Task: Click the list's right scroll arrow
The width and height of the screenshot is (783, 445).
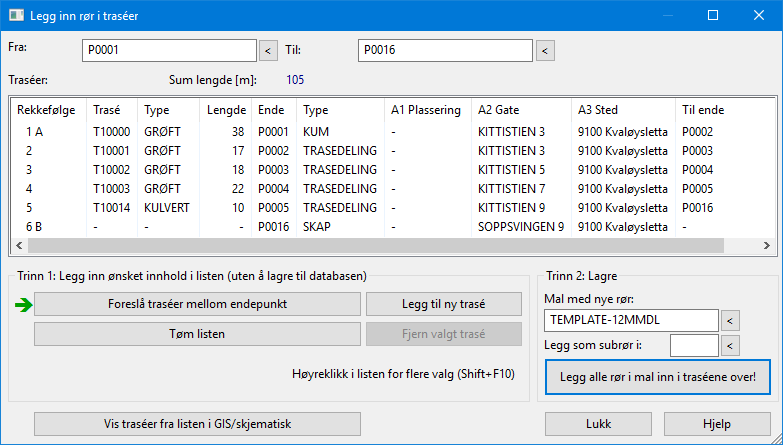Action: [x=767, y=245]
